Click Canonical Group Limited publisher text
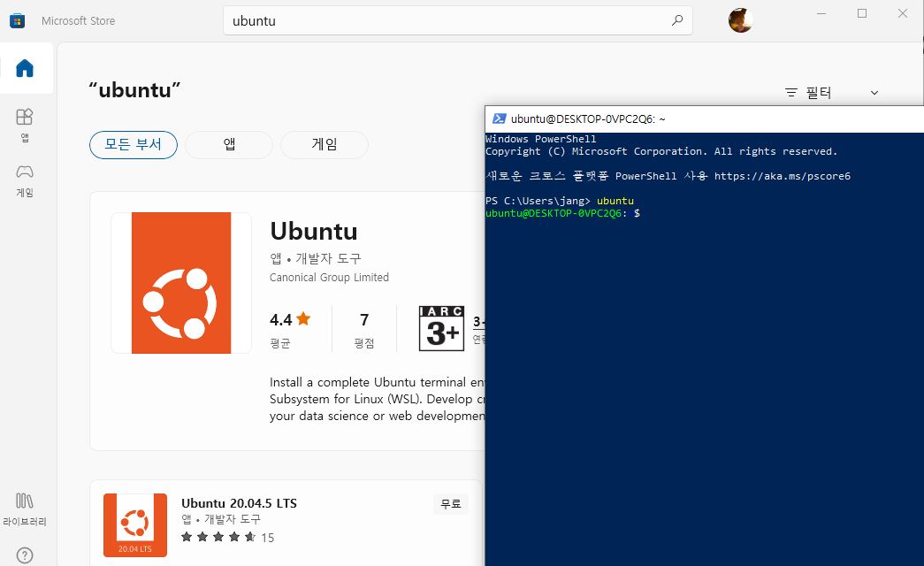 329,277
